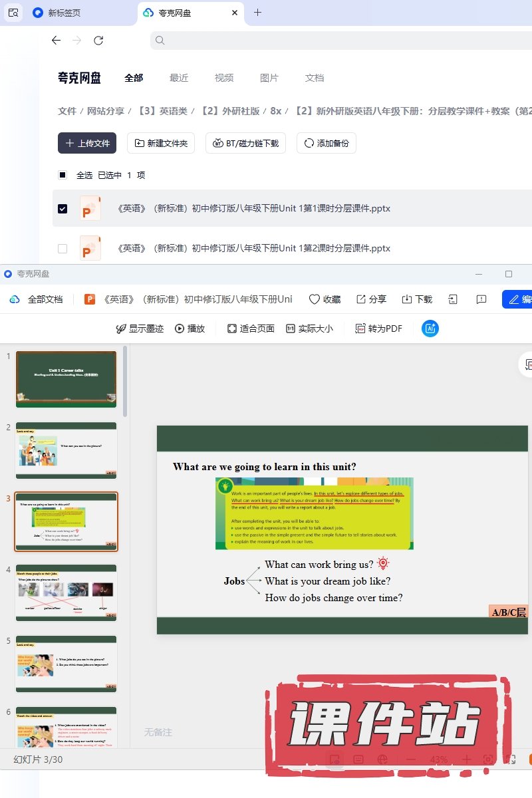
Task: Open the 文档 category tab
Action: pos(315,78)
